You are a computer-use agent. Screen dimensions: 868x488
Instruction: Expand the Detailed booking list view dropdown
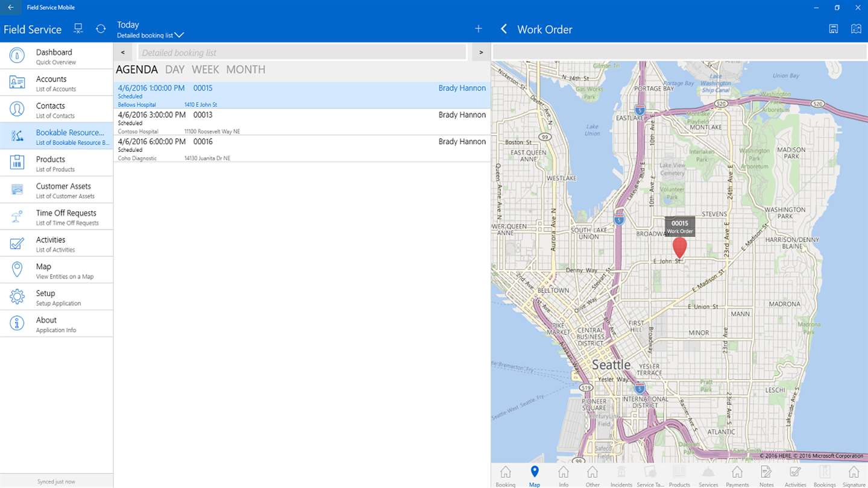150,36
